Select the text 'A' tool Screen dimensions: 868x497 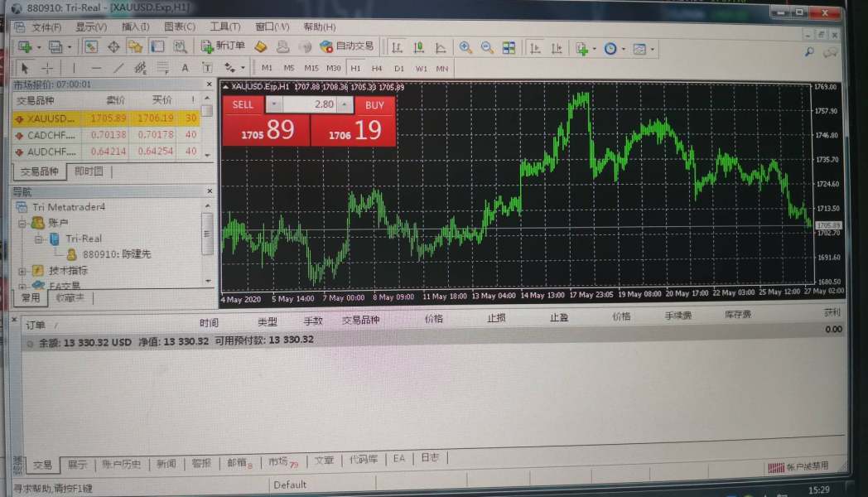tap(185, 68)
